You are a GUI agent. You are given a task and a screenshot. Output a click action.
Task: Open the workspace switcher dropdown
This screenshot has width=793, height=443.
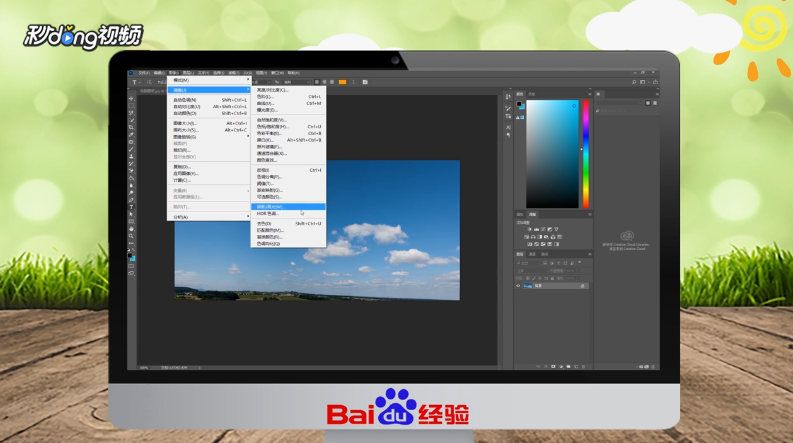click(643, 82)
